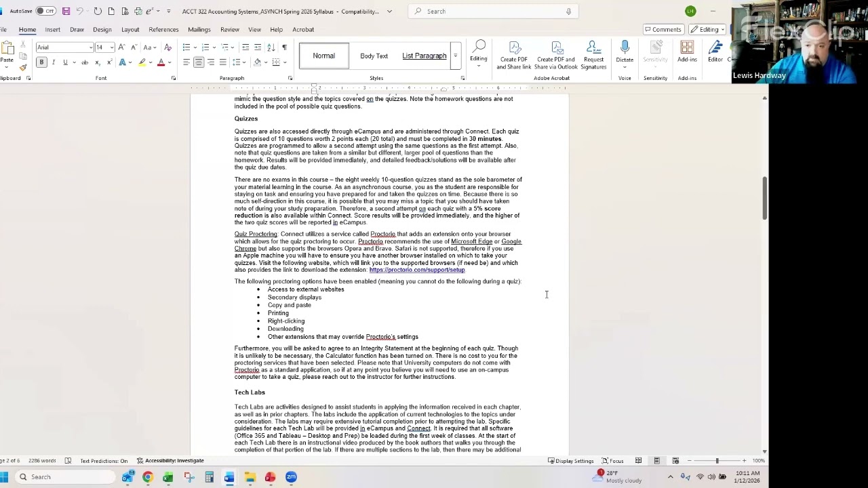Toggle Show/Hide paragraph marks

point(284,47)
